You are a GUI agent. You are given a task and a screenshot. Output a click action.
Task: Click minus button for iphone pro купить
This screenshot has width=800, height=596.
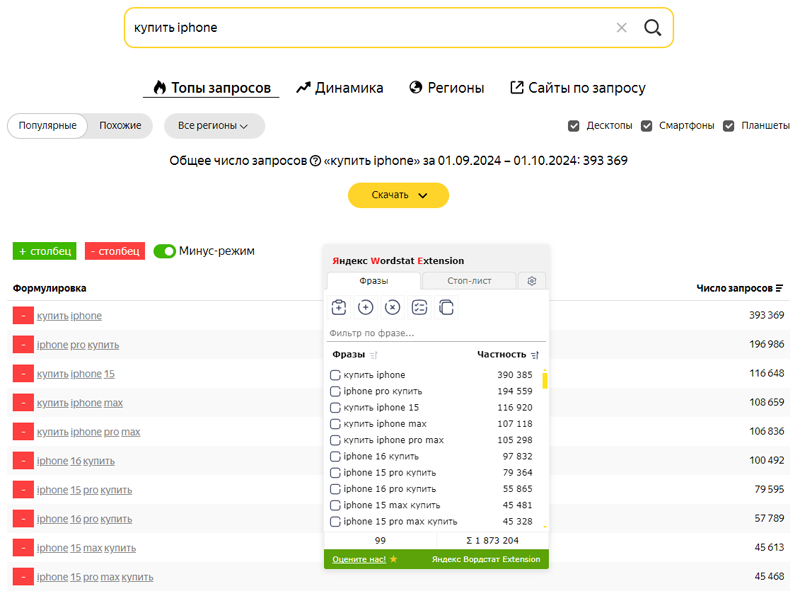23,345
